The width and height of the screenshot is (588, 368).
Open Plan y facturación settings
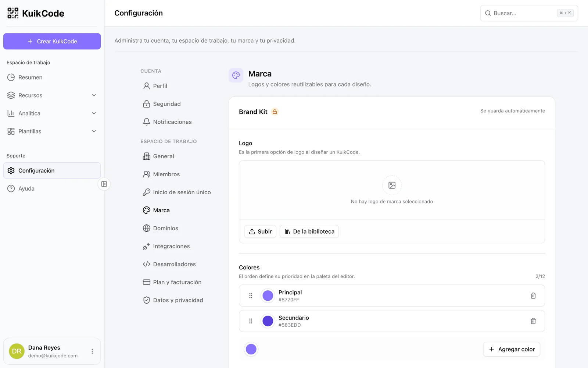(x=172, y=282)
